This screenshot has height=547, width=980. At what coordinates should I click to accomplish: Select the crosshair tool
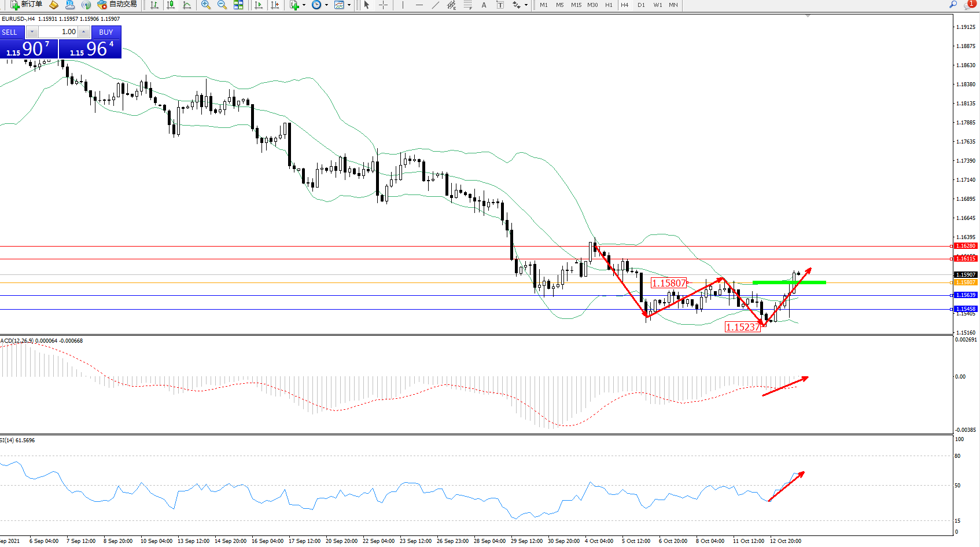point(383,5)
